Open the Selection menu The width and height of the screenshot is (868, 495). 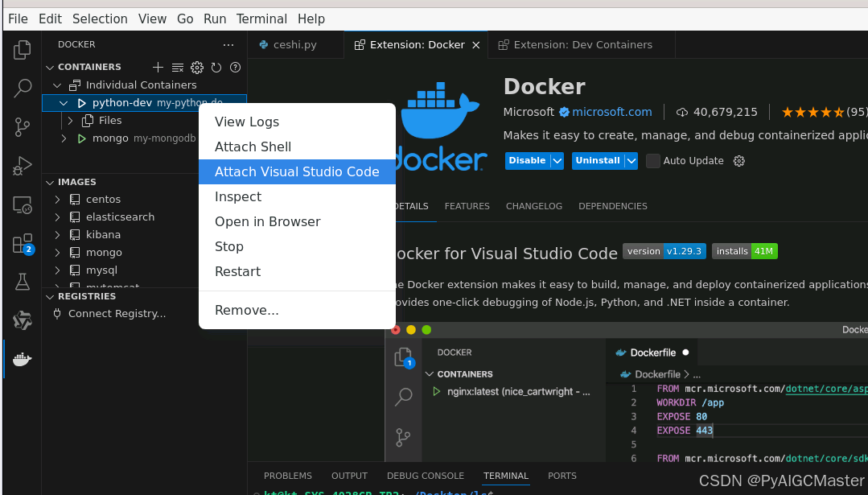[100, 19]
